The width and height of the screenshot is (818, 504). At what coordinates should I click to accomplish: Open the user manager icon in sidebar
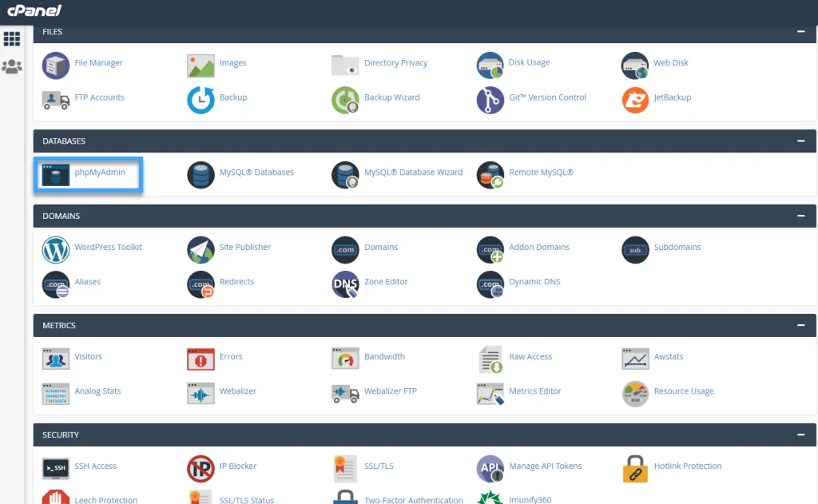pyautogui.click(x=11, y=66)
